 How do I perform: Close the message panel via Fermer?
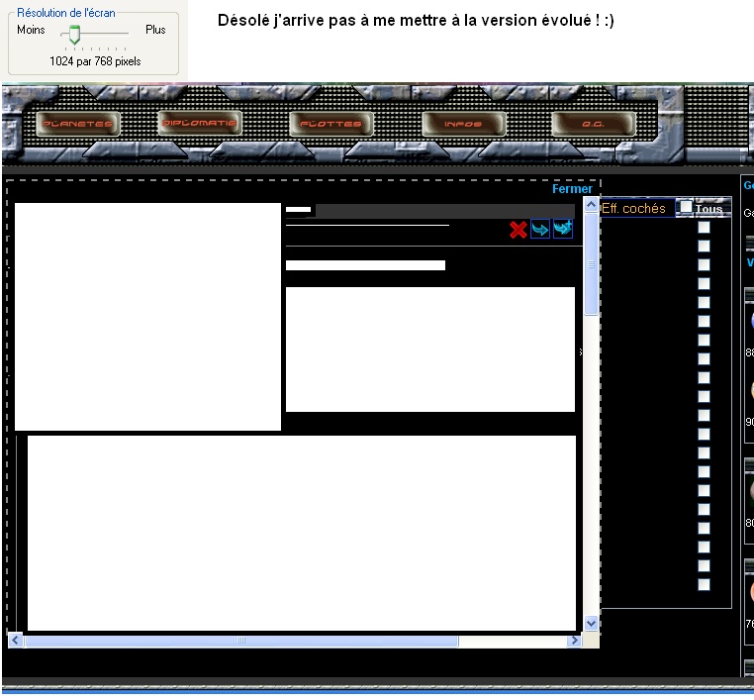[x=572, y=188]
